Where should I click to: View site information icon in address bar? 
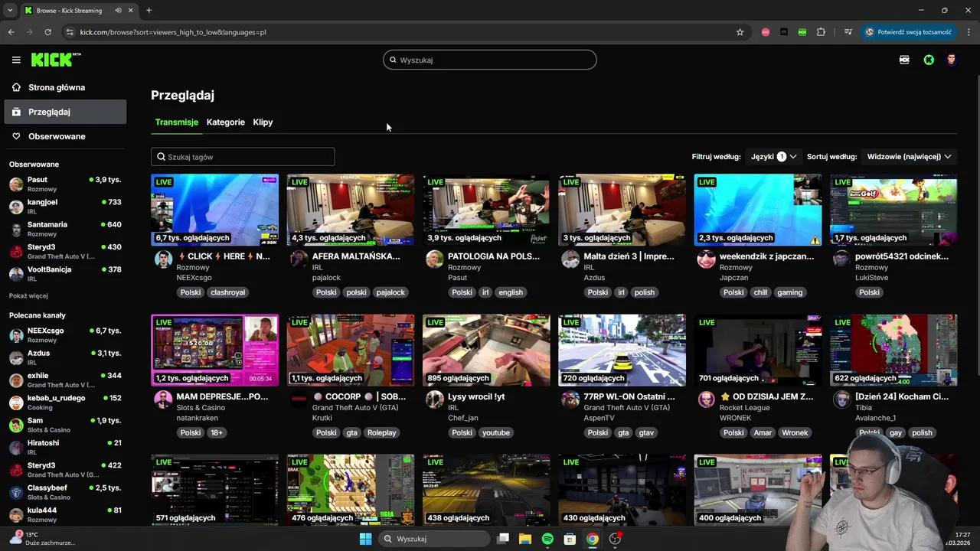(x=70, y=32)
